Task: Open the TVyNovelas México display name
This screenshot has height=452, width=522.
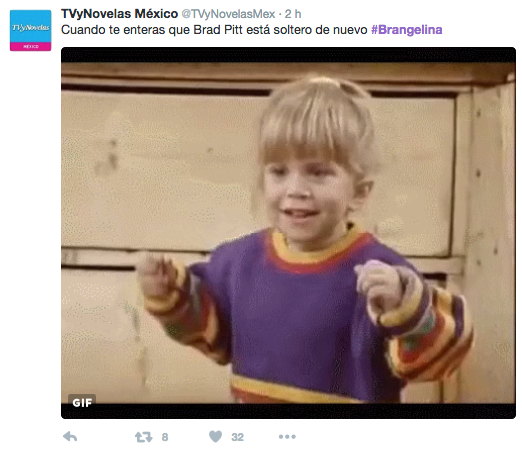Action: click(119, 14)
